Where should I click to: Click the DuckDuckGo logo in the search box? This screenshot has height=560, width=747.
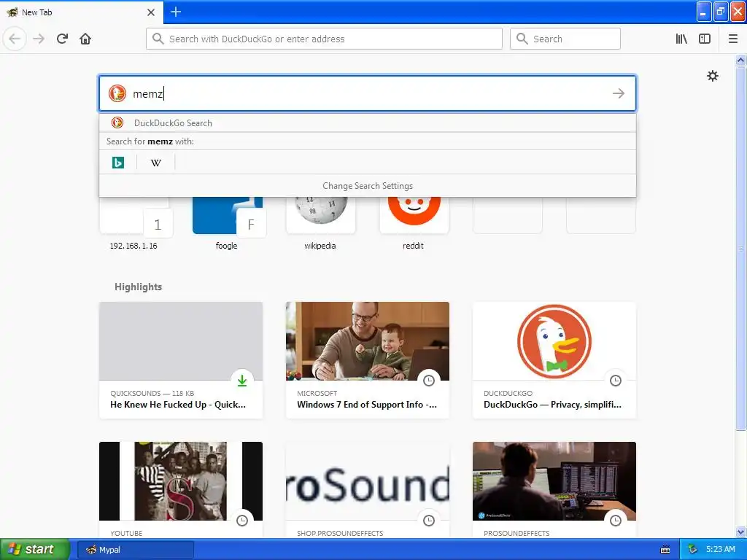(x=117, y=93)
